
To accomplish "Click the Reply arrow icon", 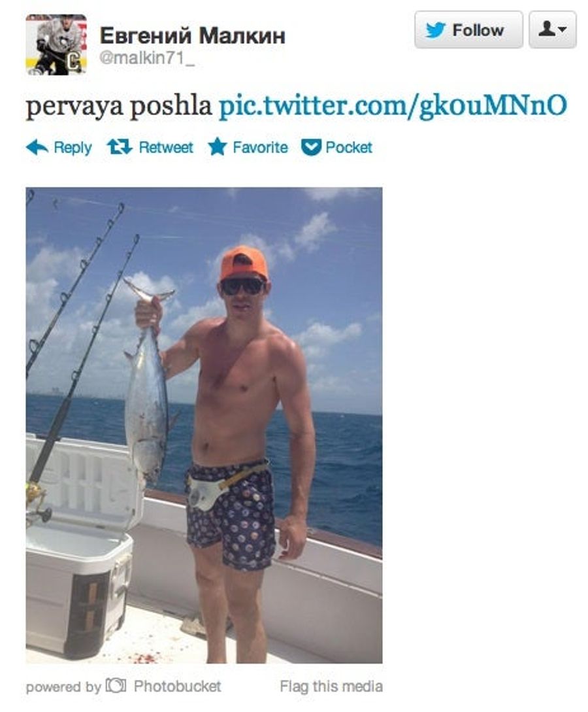I will pyautogui.click(x=37, y=147).
